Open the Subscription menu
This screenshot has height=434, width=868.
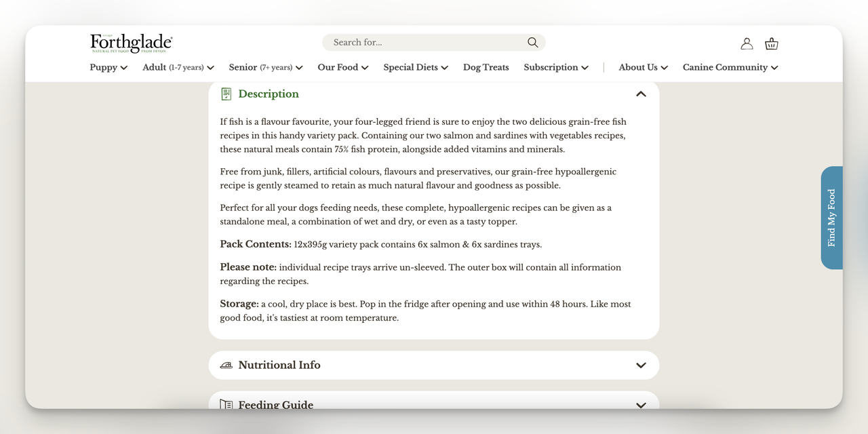[x=556, y=67]
